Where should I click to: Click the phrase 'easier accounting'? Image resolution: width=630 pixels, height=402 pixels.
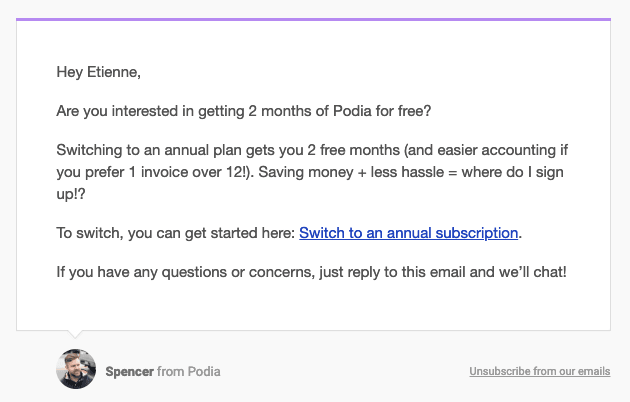496,150
